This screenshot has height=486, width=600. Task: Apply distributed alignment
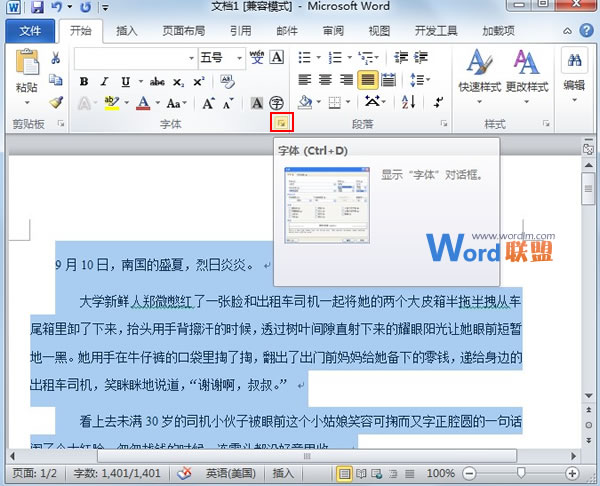tap(388, 80)
